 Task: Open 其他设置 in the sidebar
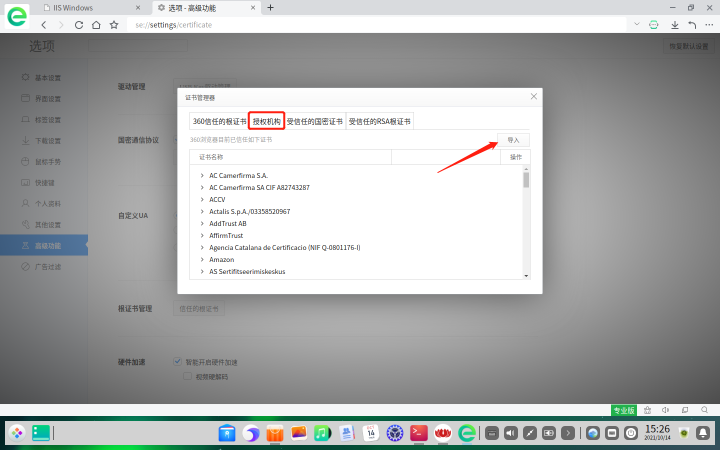pos(44,225)
